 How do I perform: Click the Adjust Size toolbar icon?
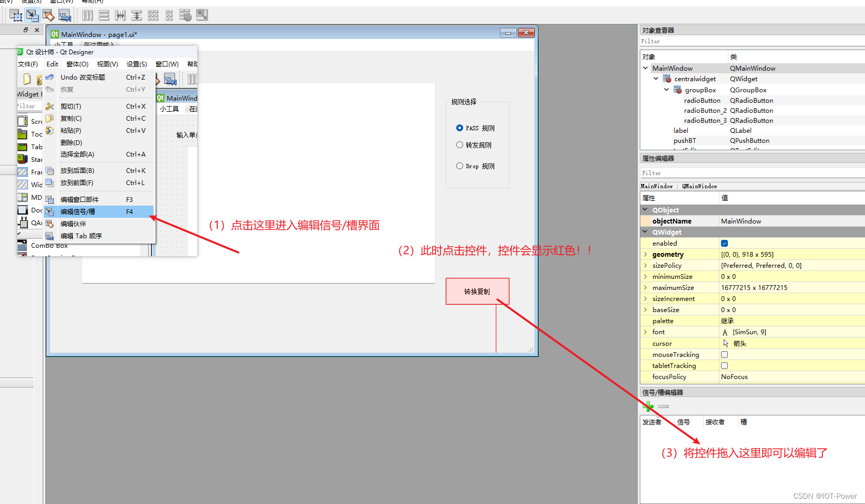(x=201, y=15)
